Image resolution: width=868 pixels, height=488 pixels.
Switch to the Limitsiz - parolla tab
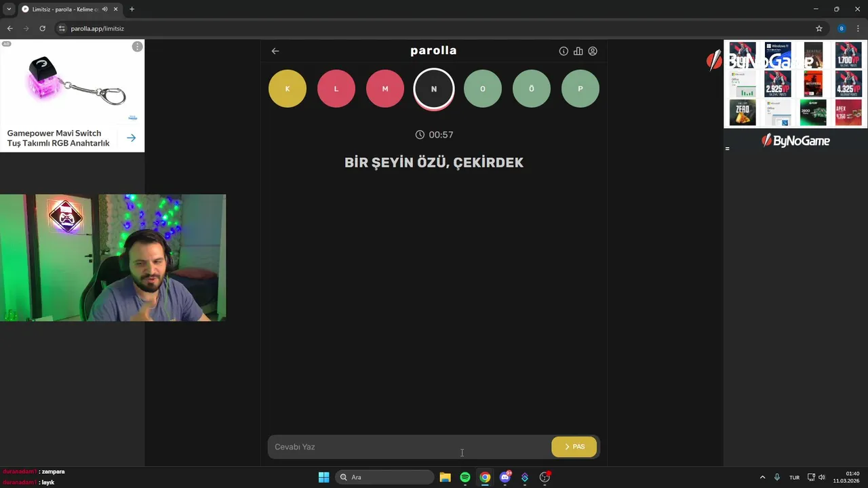(64, 9)
